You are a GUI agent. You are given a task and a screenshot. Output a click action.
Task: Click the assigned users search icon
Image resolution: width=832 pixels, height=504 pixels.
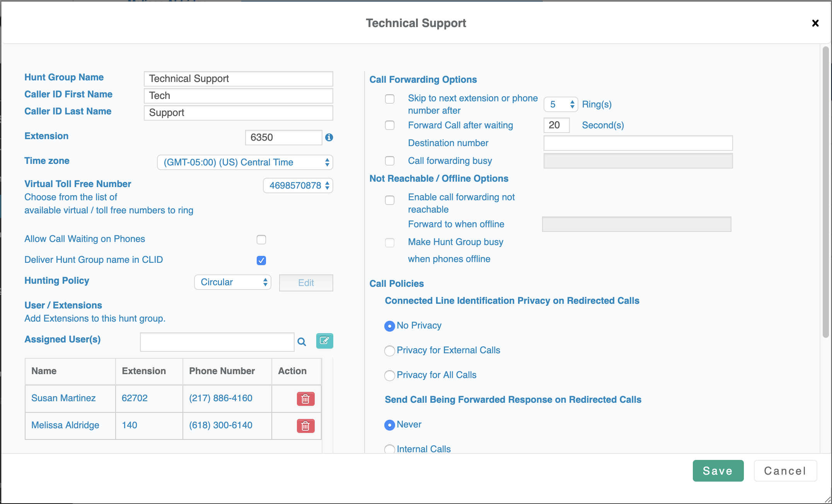pos(302,342)
